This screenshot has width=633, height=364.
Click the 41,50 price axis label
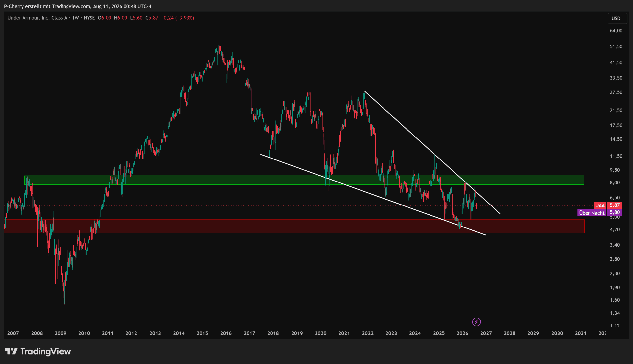pos(616,62)
